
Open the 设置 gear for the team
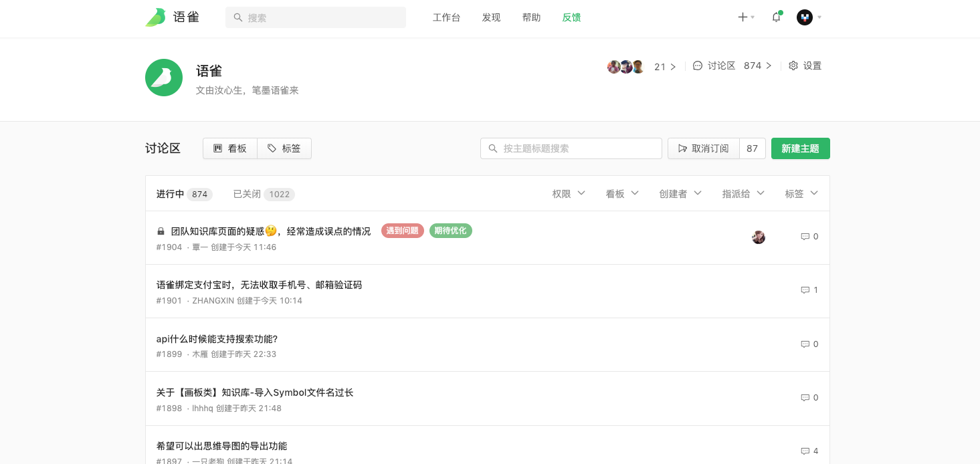click(805, 66)
